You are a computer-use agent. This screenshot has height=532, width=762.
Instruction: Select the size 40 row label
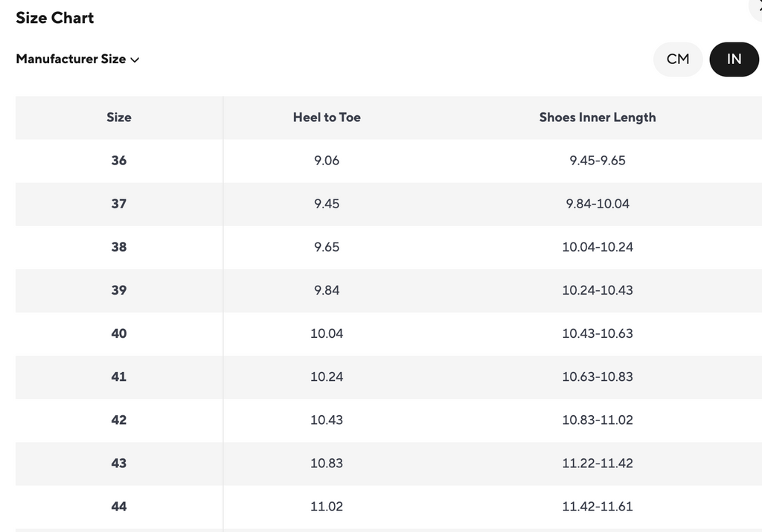point(119,333)
